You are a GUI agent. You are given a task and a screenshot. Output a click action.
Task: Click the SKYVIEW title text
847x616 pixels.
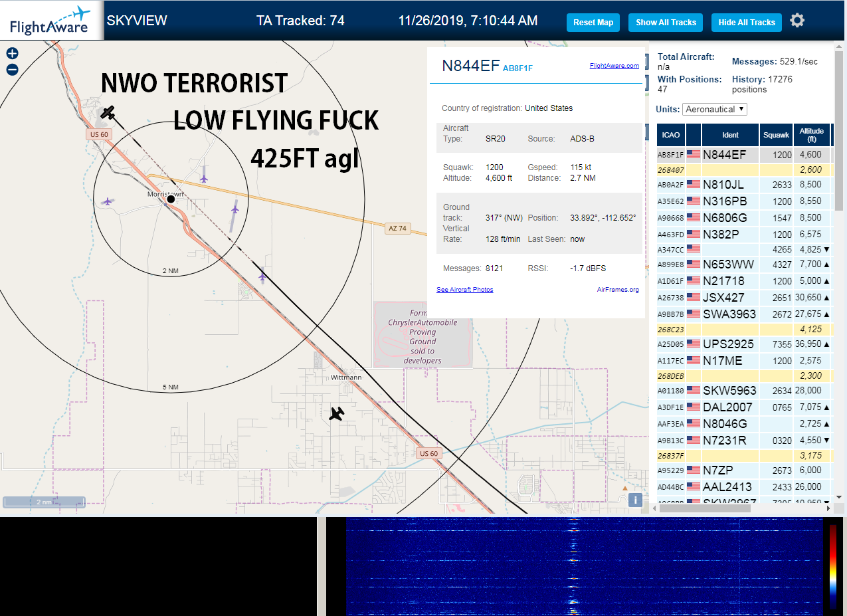137,21
